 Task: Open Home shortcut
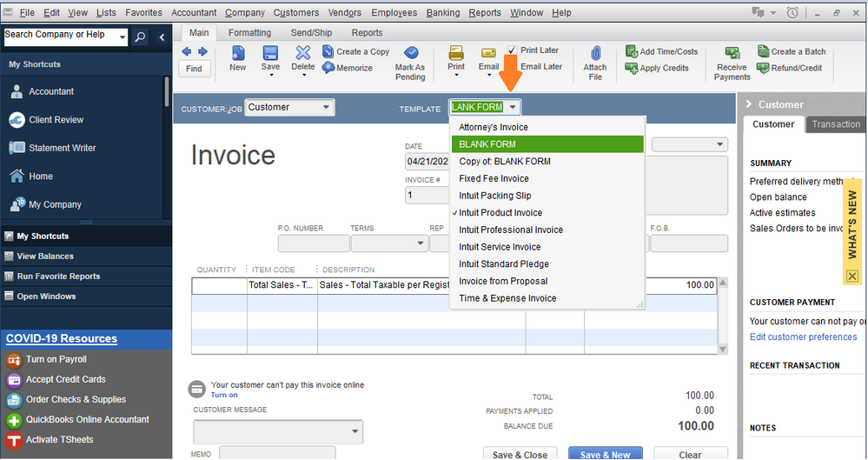pos(41,177)
